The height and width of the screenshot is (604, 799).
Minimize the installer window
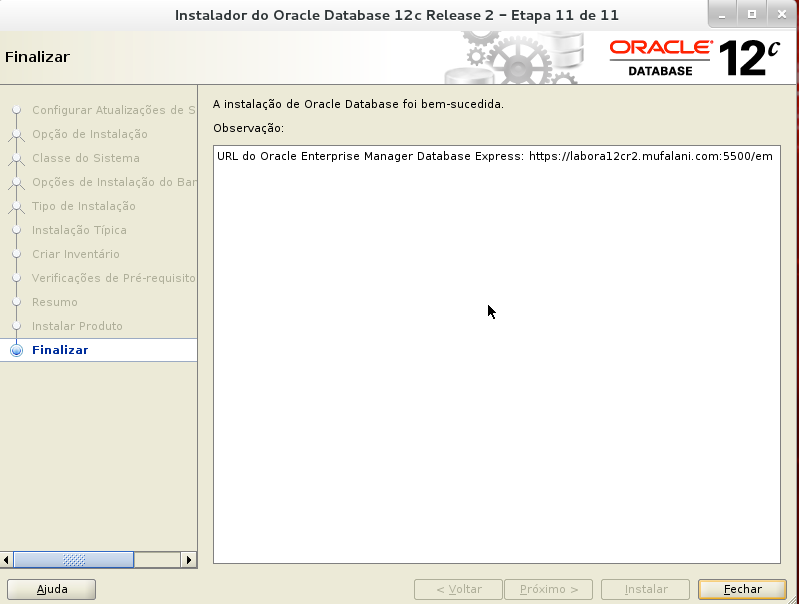pos(722,15)
